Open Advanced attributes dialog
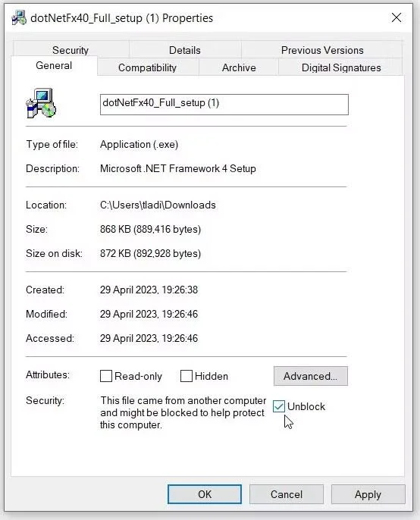This screenshot has height=520, width=420. (x=311, y=376)
